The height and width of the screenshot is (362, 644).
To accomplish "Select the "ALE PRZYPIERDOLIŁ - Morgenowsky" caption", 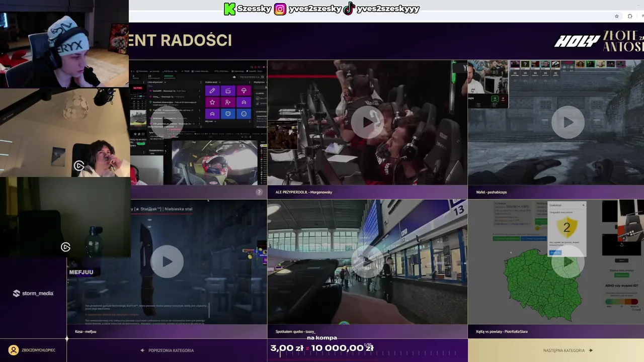I will click(304, 192).
